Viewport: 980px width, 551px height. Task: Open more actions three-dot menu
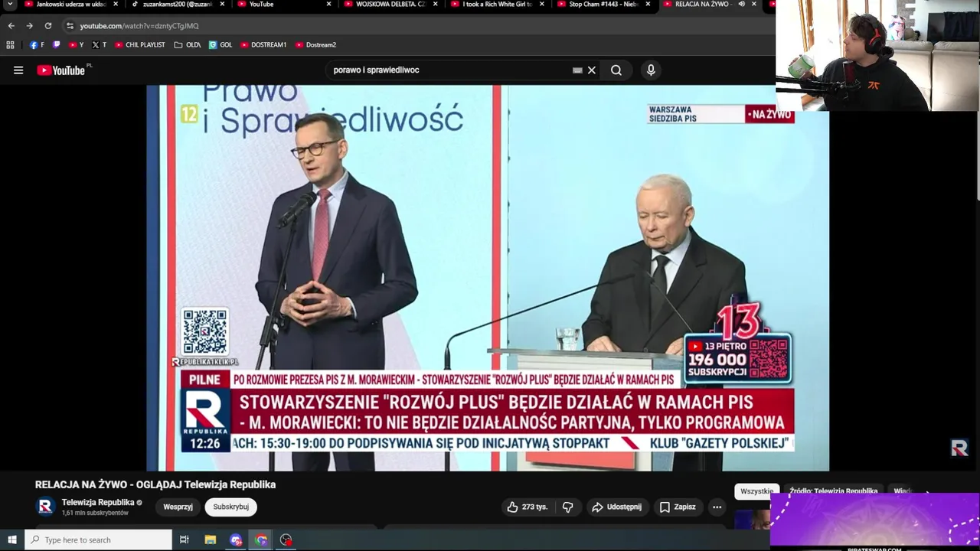click(x=717, y=507)
